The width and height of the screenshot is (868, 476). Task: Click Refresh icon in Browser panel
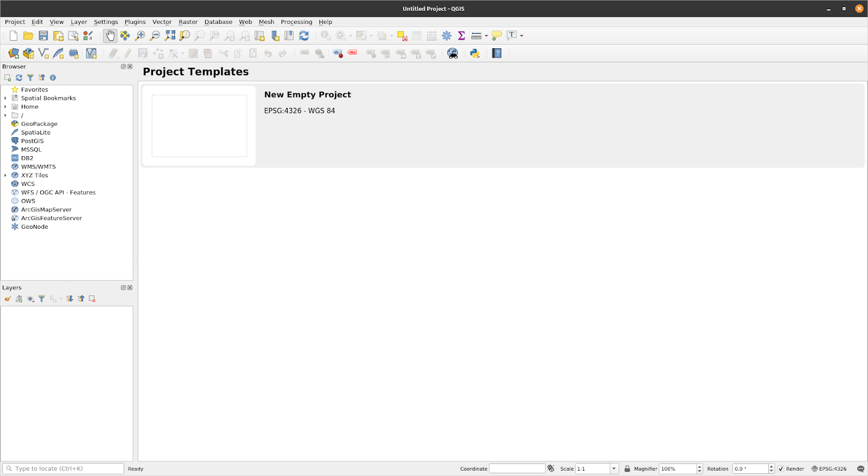pos(19,78)
